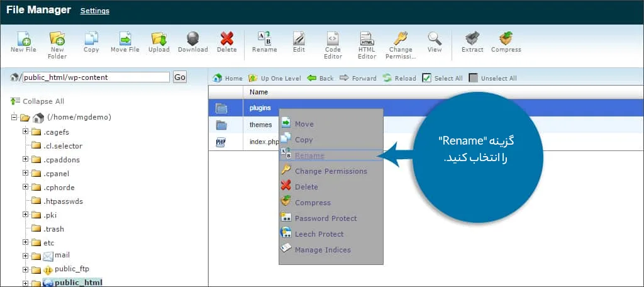Image resolution: width=644 pixels, height=287 pixels.
Task: Collapse the /home/mgdemo root node
Action: coord(15,117)
